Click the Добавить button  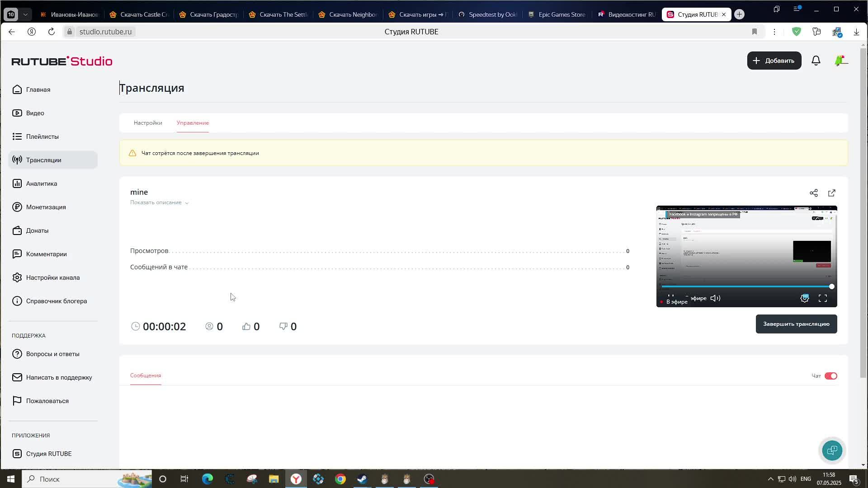point(774,61)
